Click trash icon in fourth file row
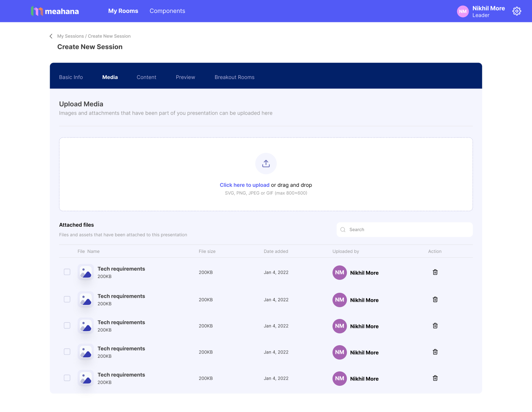Screen dimensions: 532x412 [435, 352]
